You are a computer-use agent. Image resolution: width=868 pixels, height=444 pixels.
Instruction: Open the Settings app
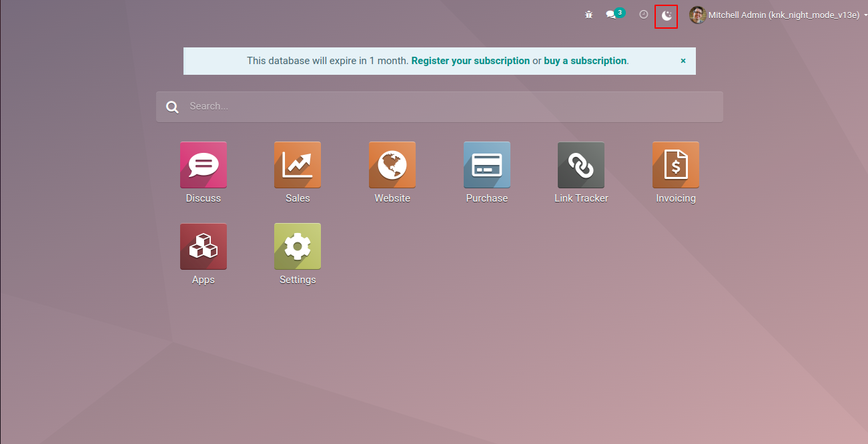pos(298,246)
